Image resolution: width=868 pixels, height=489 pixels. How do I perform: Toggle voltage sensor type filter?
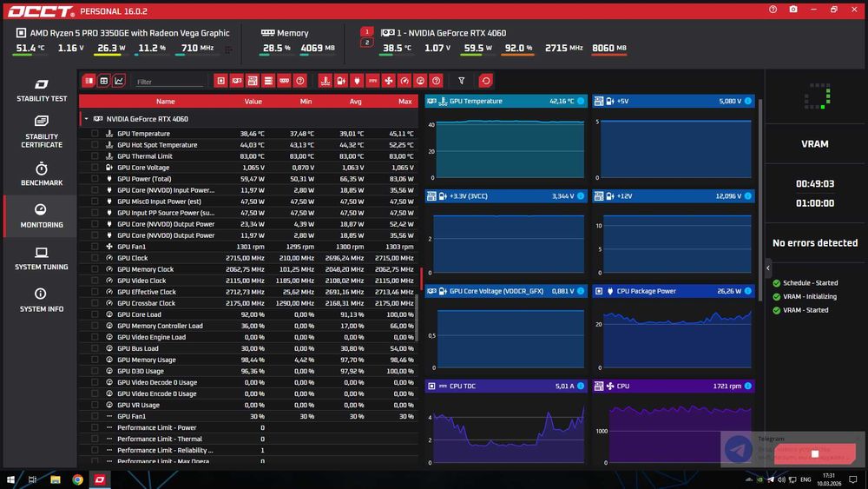pos(341,81)
